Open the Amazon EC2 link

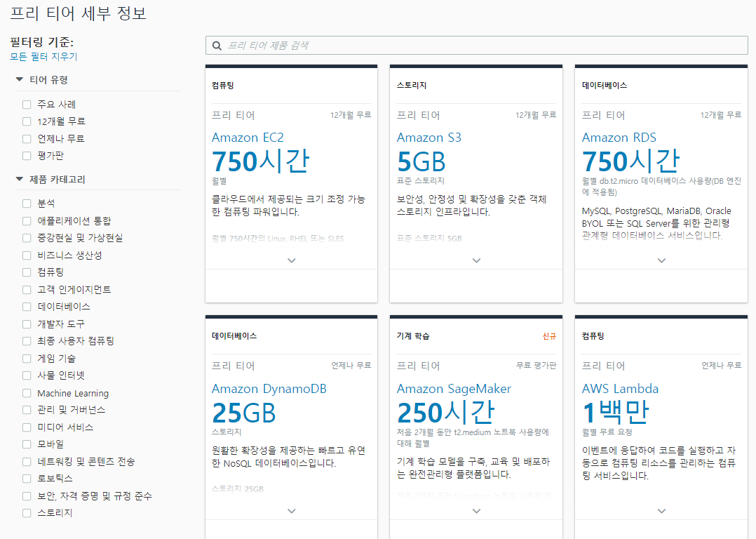tap(248, 138)
